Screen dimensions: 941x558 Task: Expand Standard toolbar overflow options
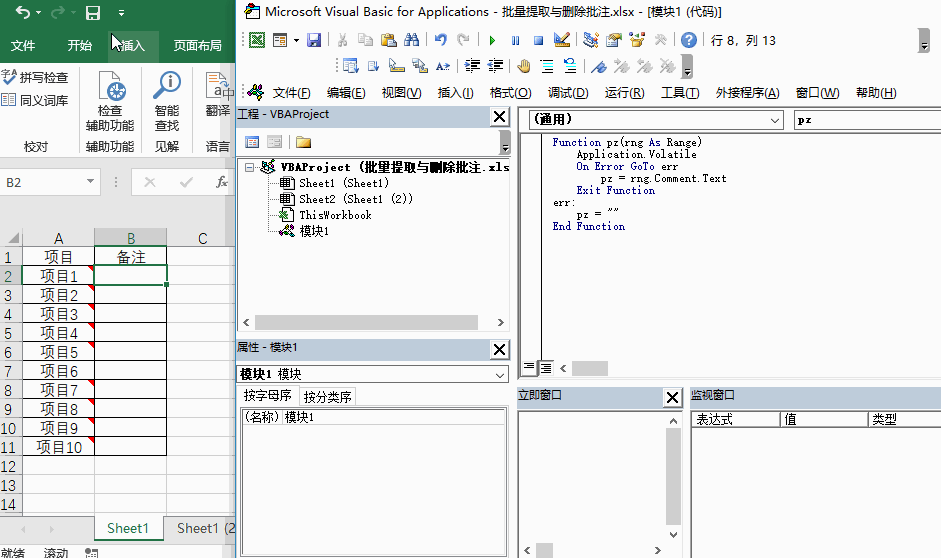click(924, 41)
